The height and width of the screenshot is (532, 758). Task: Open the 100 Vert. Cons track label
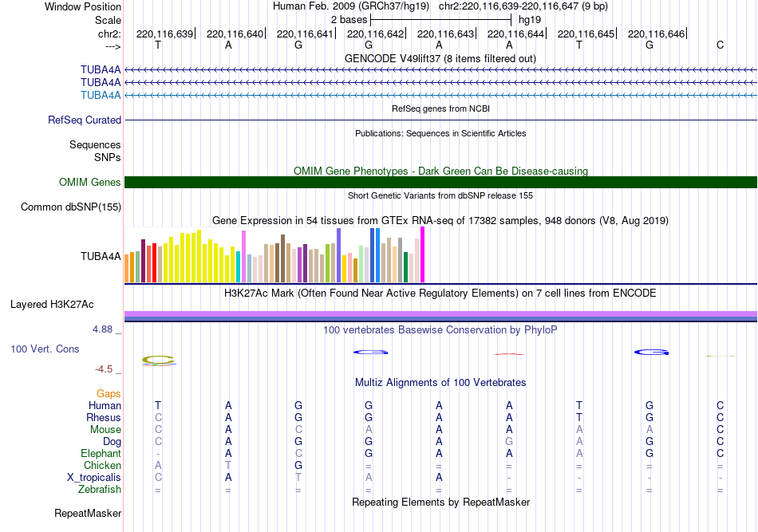click(45, 349)
